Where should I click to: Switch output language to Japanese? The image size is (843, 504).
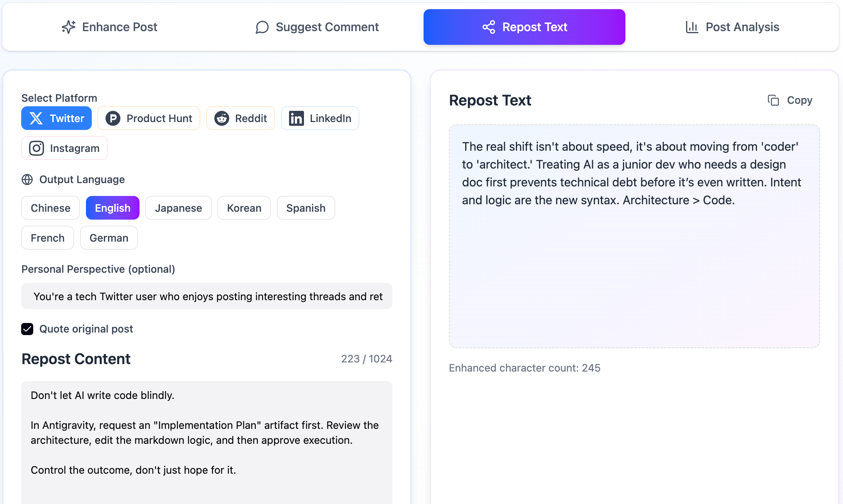(x=179, y=208)
